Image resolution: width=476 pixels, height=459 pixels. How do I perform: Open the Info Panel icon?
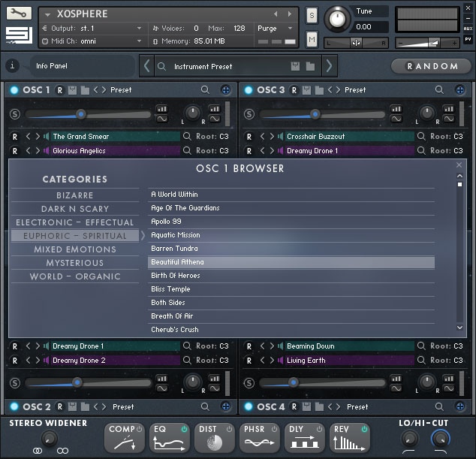tap(12, 66)
